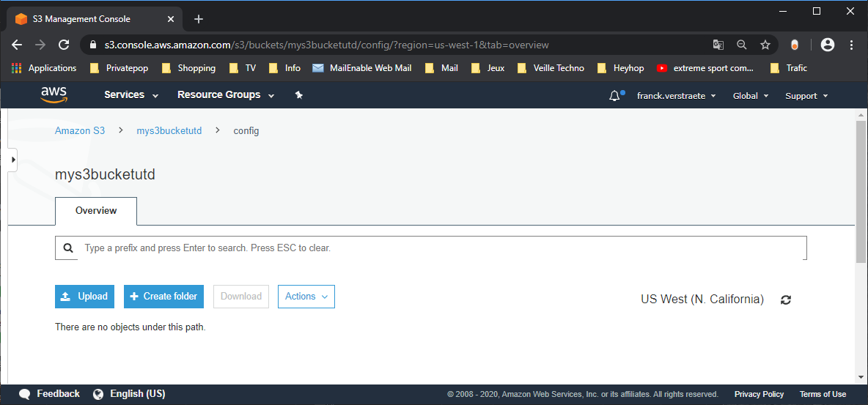Open the Shopping bookmark folder
The image size is (868, 405).
click(188, 68)
